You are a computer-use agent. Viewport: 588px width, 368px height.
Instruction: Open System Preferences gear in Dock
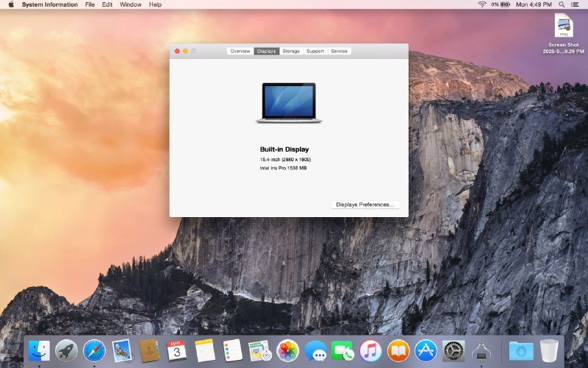point(453,351)
